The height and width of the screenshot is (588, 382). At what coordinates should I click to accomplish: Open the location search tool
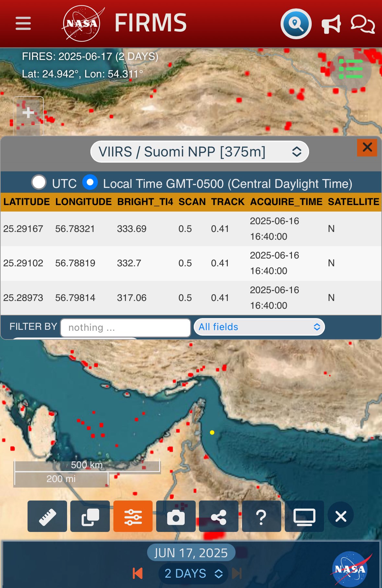(296, 24)
